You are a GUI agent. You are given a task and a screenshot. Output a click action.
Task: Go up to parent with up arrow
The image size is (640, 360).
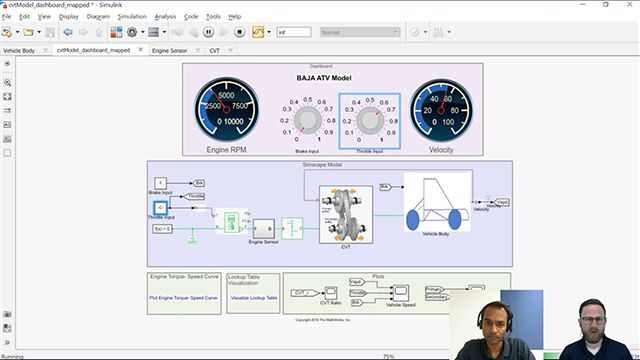coord(98,32)
